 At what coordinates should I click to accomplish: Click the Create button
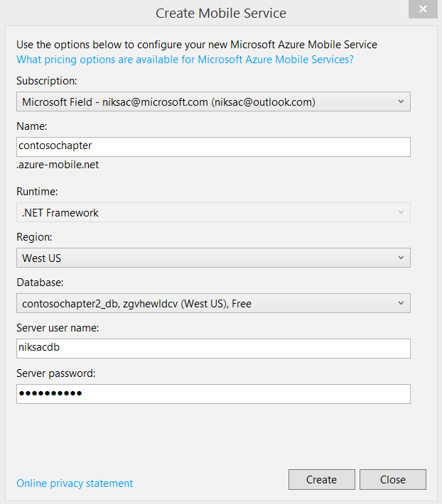coord(322,480)
